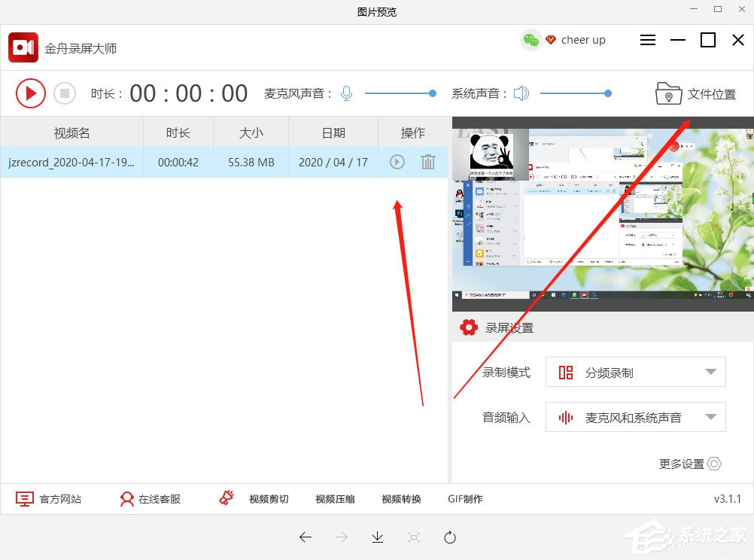754x560 pixels.
Task: Contact 在线客服 customer support
Action: tap(150, 498)
